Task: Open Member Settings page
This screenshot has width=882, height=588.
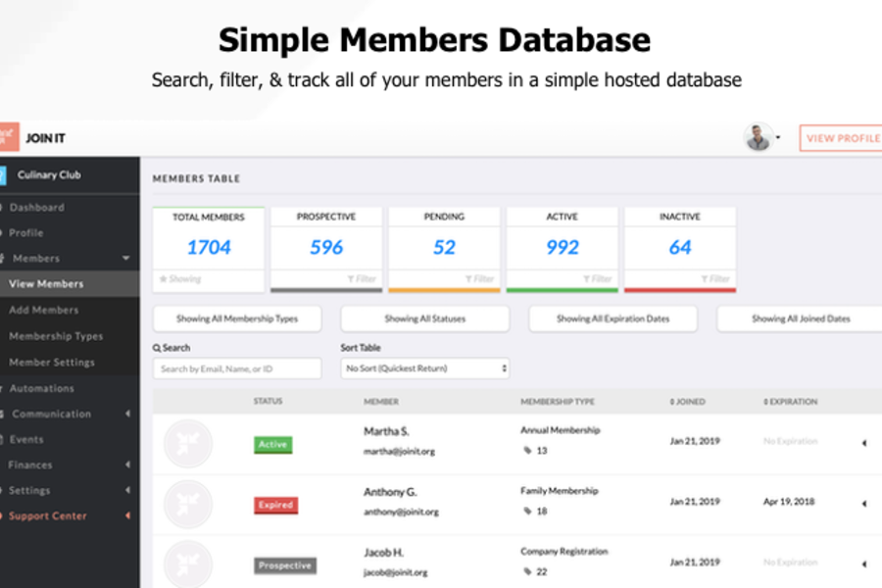Action: 52,363
